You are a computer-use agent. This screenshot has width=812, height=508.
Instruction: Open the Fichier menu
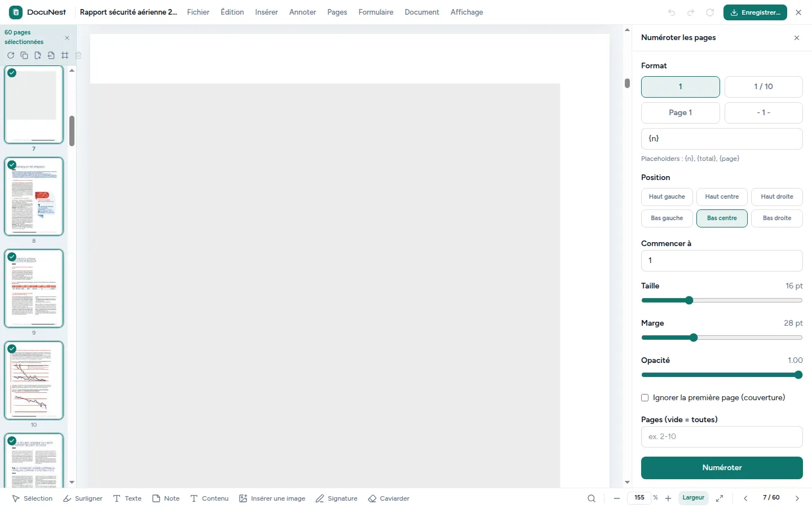point(198,12)
